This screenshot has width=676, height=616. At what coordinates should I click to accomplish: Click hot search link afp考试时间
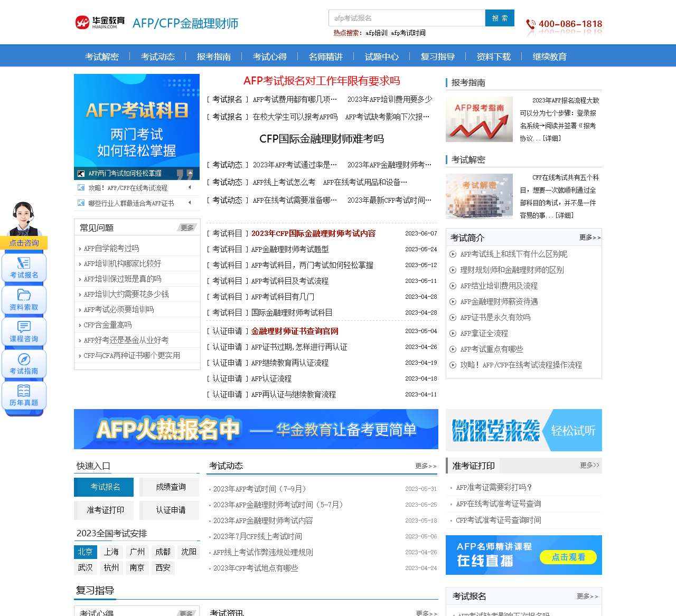click(x=408, y=33)
